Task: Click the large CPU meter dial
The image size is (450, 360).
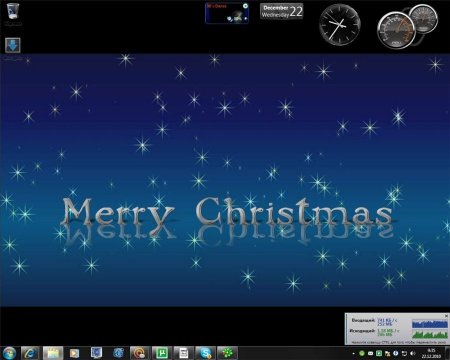Action: (396, 30)
